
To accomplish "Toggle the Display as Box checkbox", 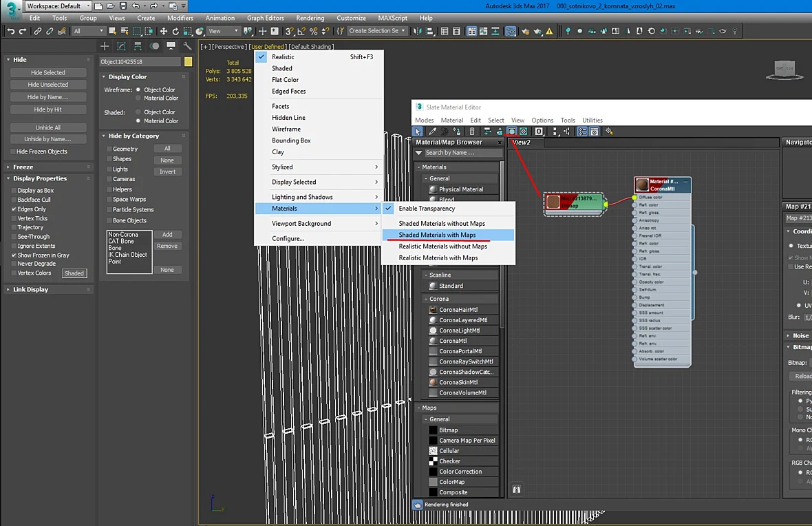I will coord(14,190).
